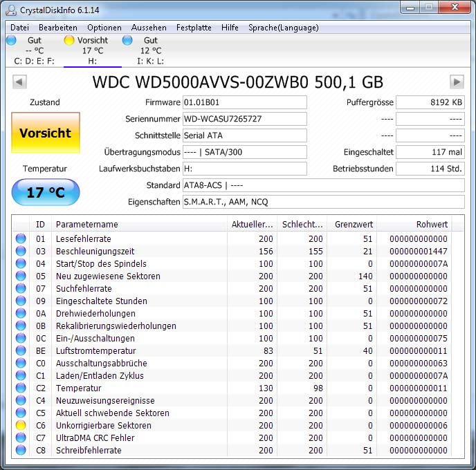Click Grenzwert value 140
Screen dimensions: 476x470
coord(365,276)
